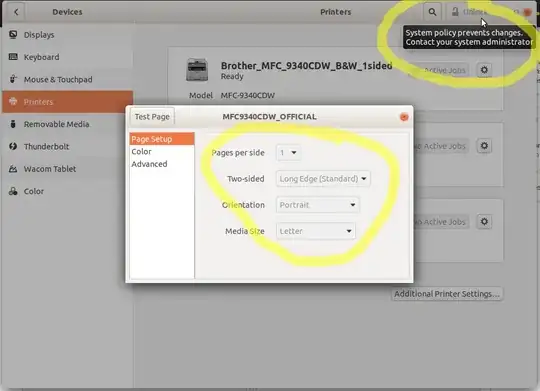Open the Media Size Letter dropdown
Screen dimensions: 540x391
point(315,231)
